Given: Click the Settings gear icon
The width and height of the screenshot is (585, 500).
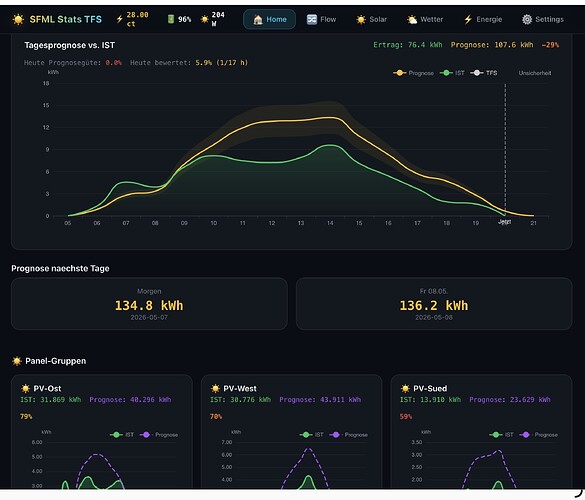Looking at the screenshot, I should pos(527,19).
